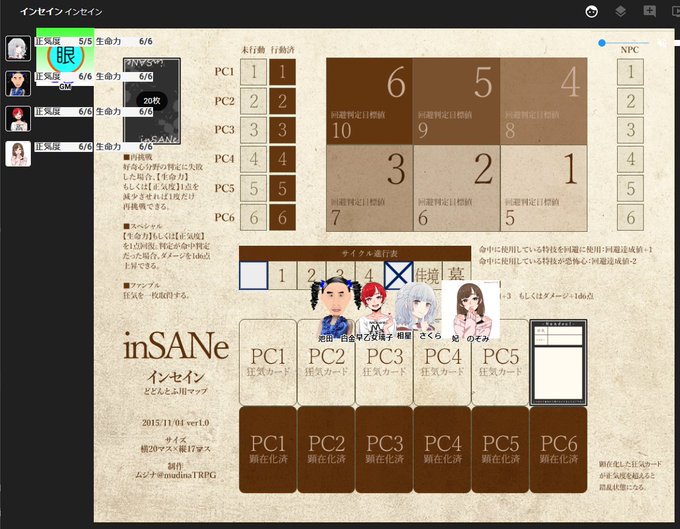Select the brown-haired character avatar in list
Image resolution: width=680 pixels, height=529 pixels.
(18, 153)
